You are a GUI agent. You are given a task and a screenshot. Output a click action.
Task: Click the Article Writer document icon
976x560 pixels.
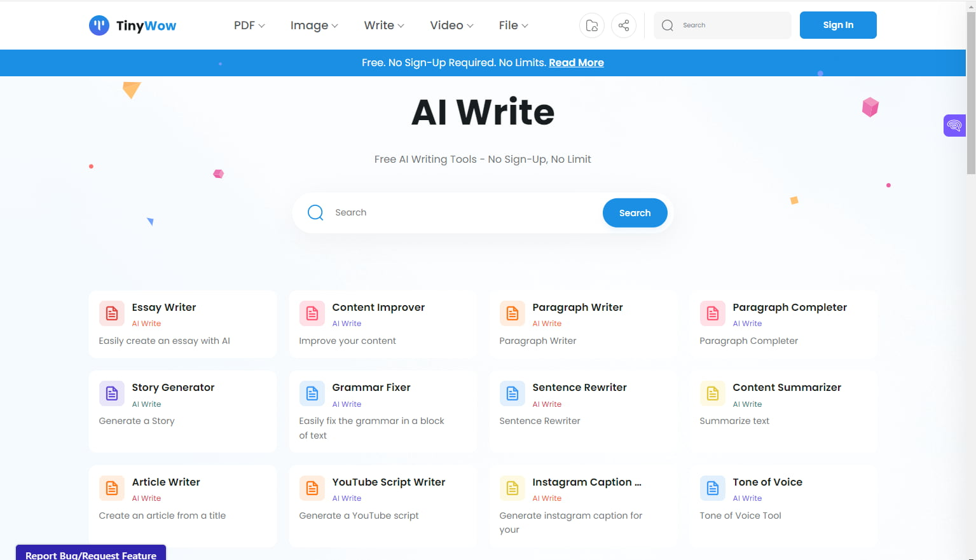pos(112,488)
